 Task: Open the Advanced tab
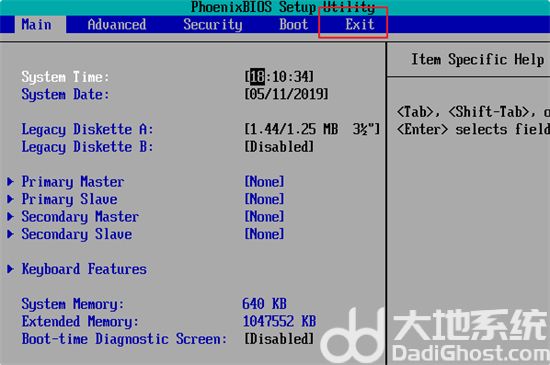coord(117,25)
